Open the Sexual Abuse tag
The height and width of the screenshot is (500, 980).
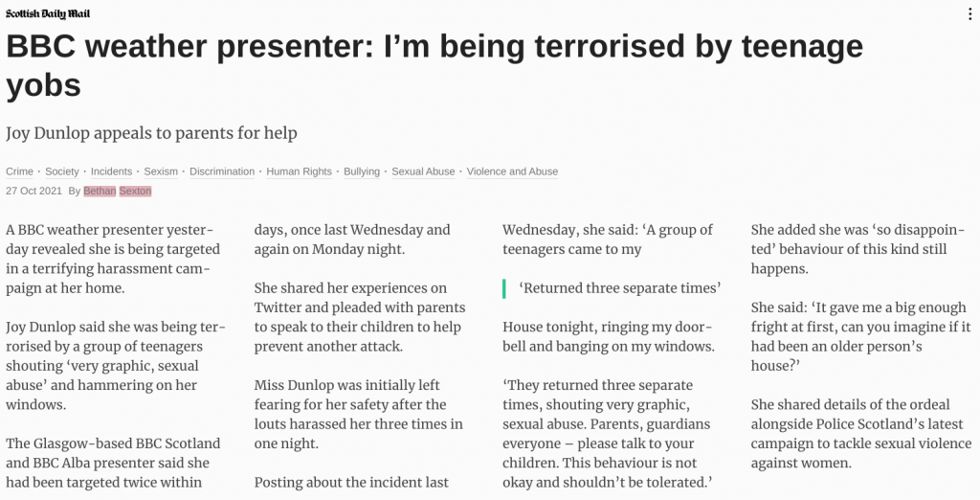click(x=423, y=171)
